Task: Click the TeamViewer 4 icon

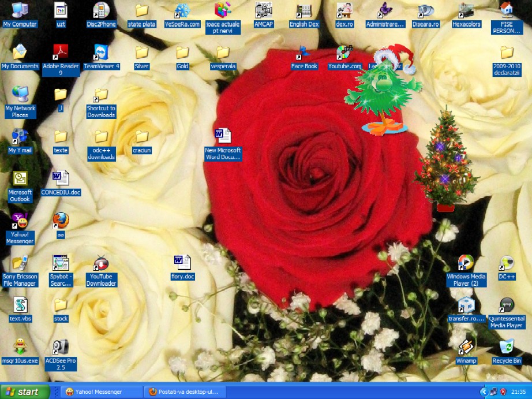Action: pyautogui.click(x=101, y=53)
